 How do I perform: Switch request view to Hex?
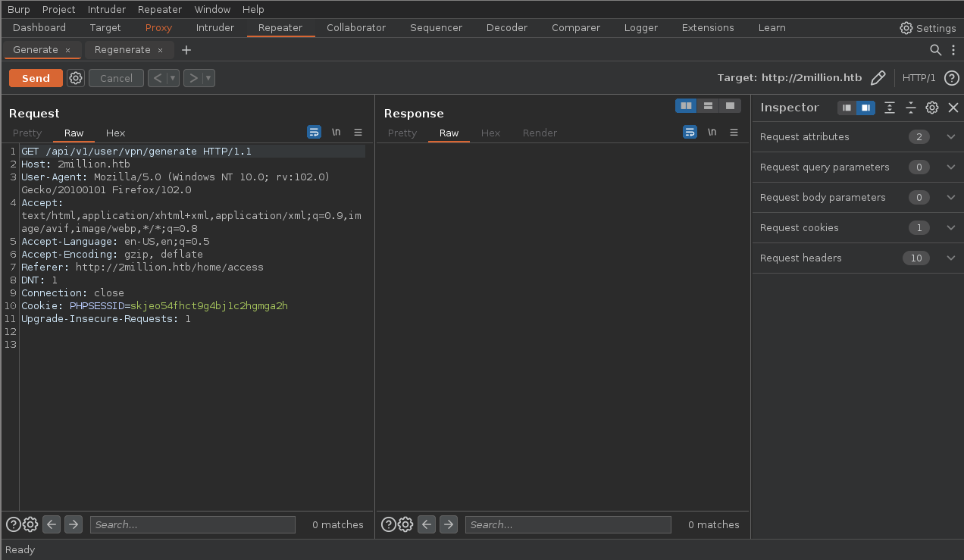coord(115,133)
